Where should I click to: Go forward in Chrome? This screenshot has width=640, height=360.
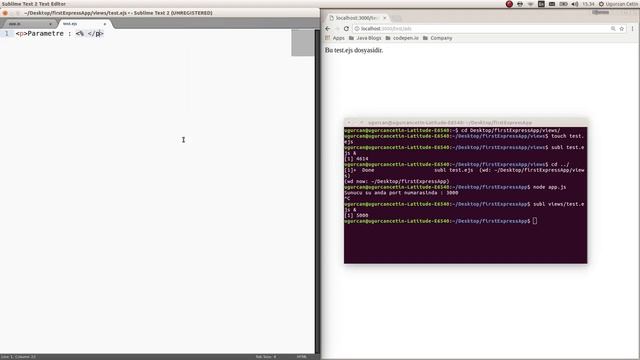pyautogui.click(x=337, y=29)
